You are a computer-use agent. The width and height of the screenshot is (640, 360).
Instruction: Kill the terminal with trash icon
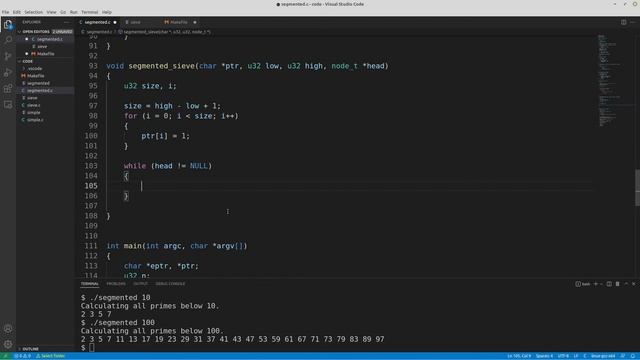coord(618,284)
